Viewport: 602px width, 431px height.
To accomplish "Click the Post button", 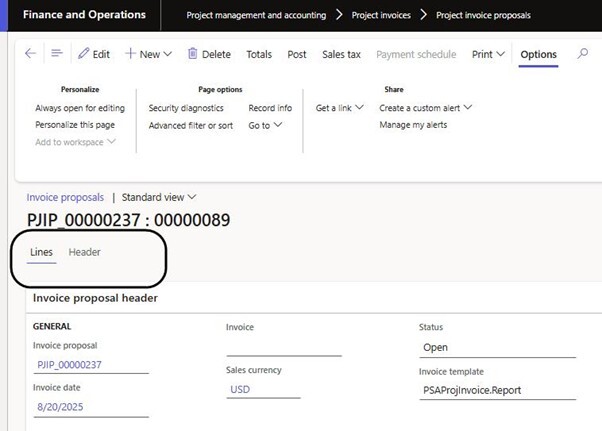I will [297, 54].
